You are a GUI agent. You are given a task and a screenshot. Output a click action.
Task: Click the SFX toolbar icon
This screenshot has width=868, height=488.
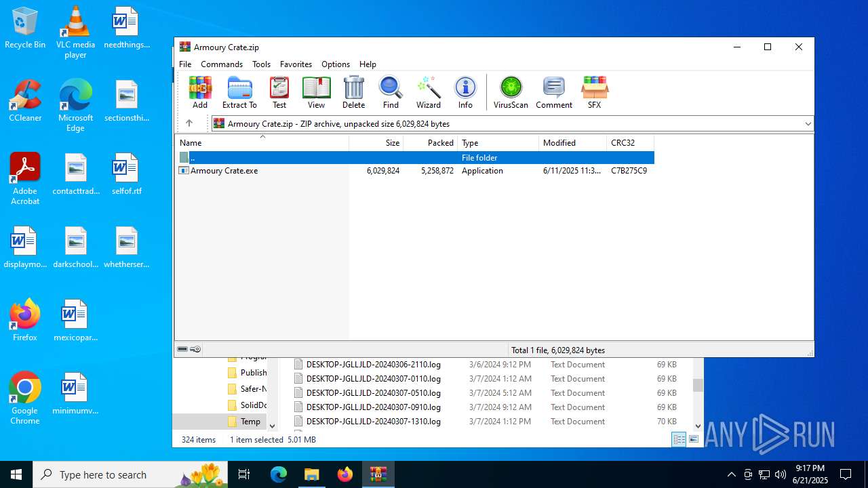(595, 92)
